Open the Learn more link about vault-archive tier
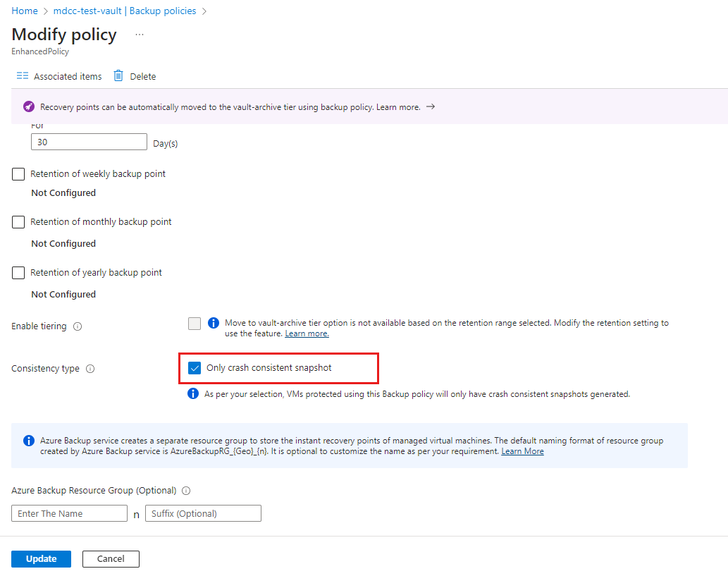The width and height of the screenshot is (728, 576). (x=307, y=333)
